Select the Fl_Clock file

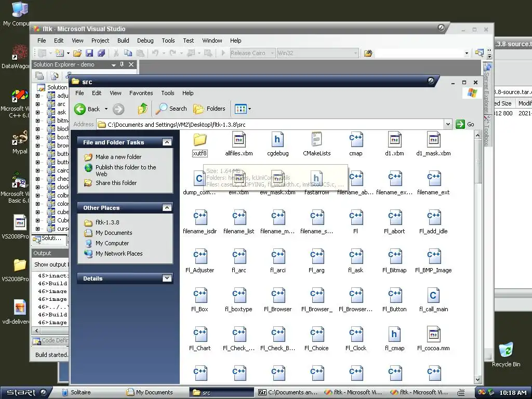pyautogui.click(x=355, y=340)
